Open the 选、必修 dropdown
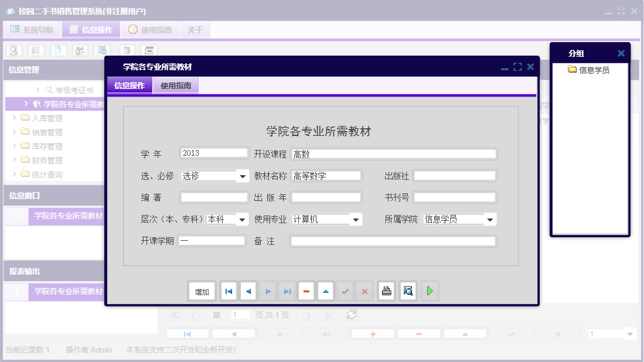Image resolution: width=644 pixels, height=362 pixels. coord(242,175)
